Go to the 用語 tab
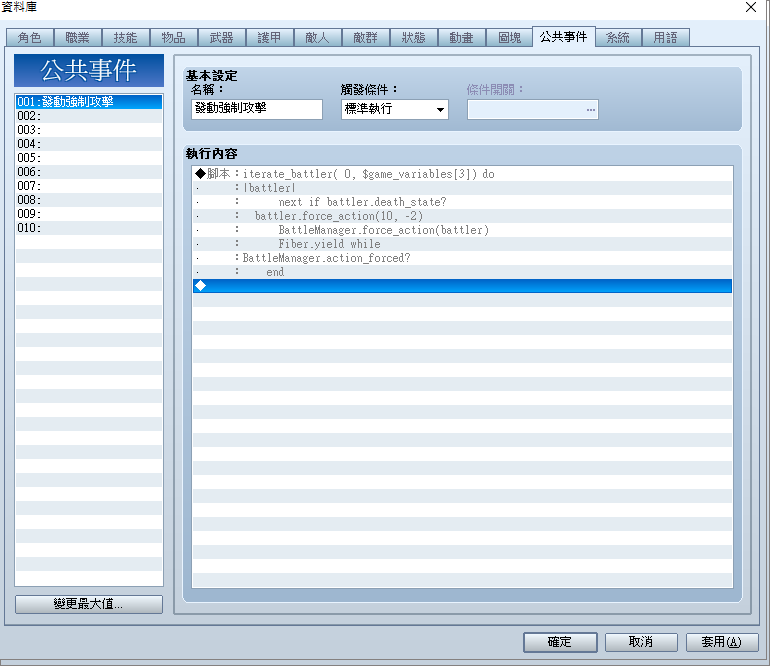This screenshot has height=666, width=770. (x=666, y=38)
